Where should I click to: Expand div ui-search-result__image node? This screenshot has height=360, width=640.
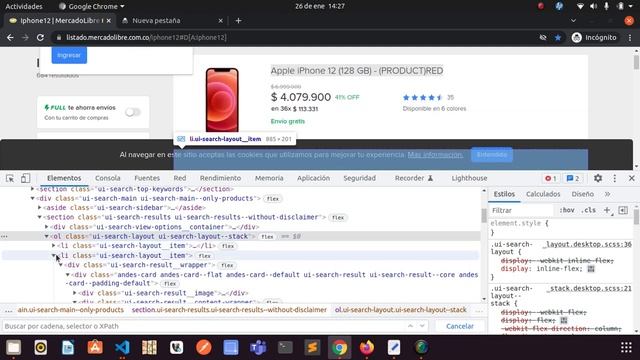coord(75,293)
